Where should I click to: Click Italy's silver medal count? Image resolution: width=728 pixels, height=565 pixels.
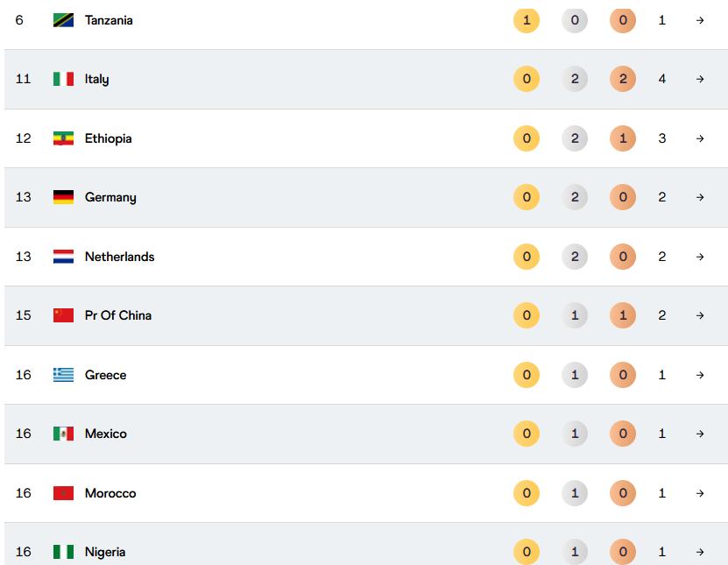point(575,79)
